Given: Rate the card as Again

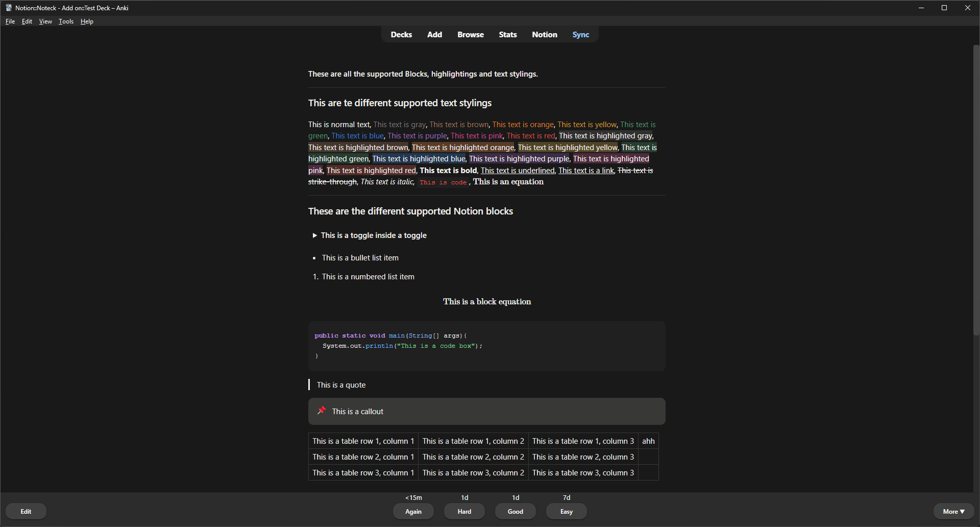Looking at the screenshot, I should 413,511.
